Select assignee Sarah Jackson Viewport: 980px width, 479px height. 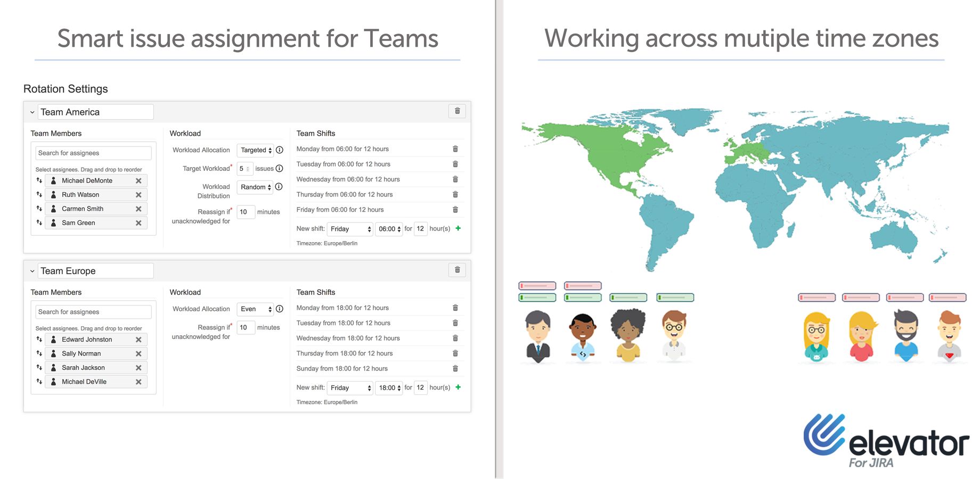[96, 367]
